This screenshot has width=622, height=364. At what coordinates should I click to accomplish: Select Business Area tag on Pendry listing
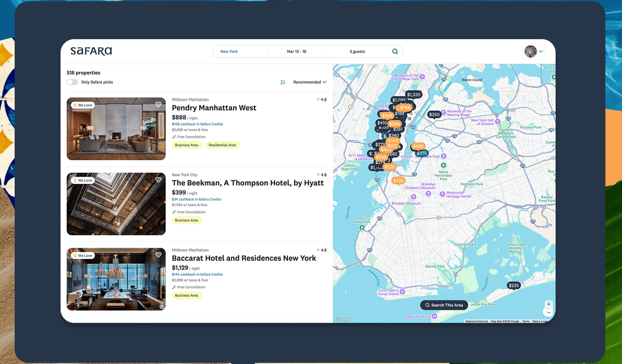pyautogui.click(x=187, y=145)
